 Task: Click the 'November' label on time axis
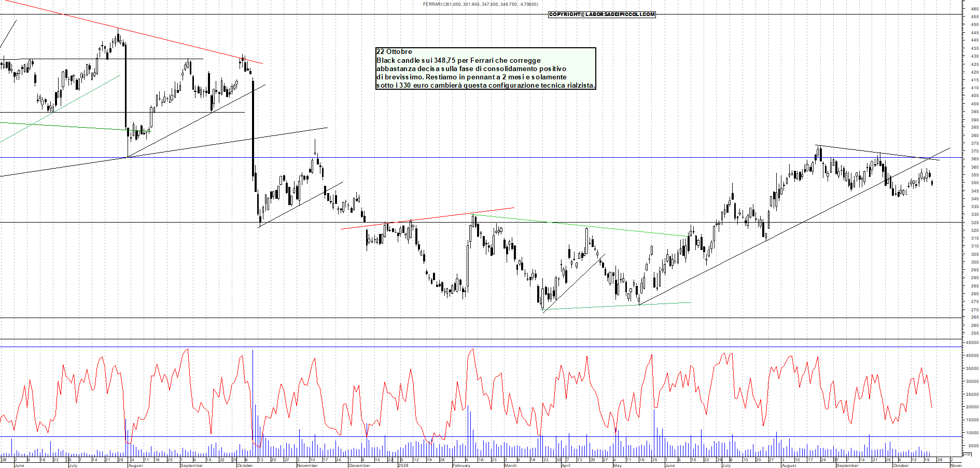coord(307,465)
